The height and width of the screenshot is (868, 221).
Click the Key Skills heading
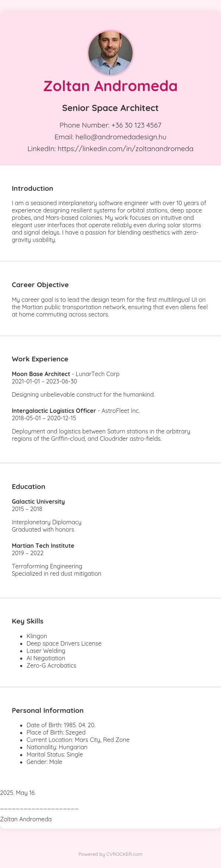28,621
